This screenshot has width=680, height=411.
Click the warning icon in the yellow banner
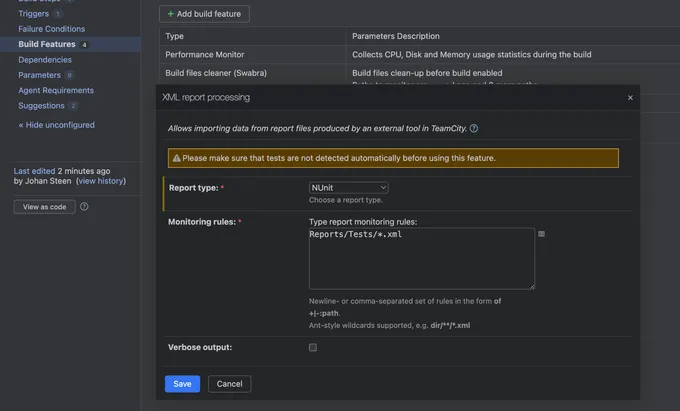177,158
